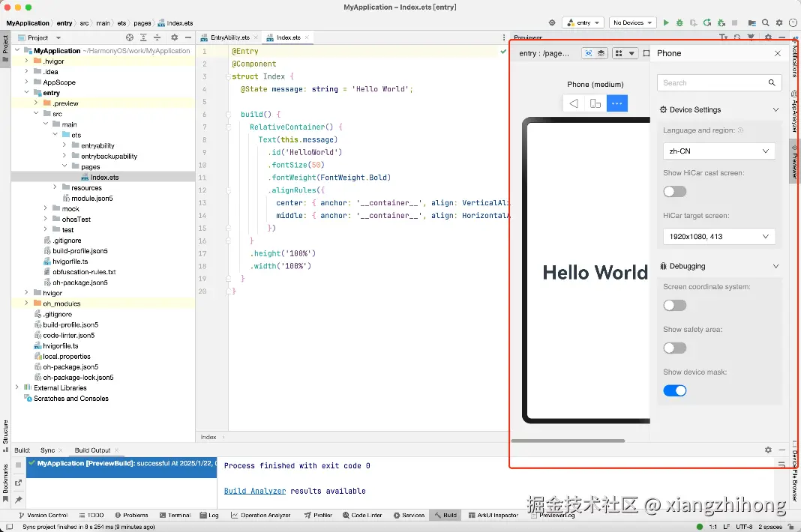The image size is (801, 532).
Task: Open the Code Linter tool window
Action: pyautogui.click(x=361, y=516)
